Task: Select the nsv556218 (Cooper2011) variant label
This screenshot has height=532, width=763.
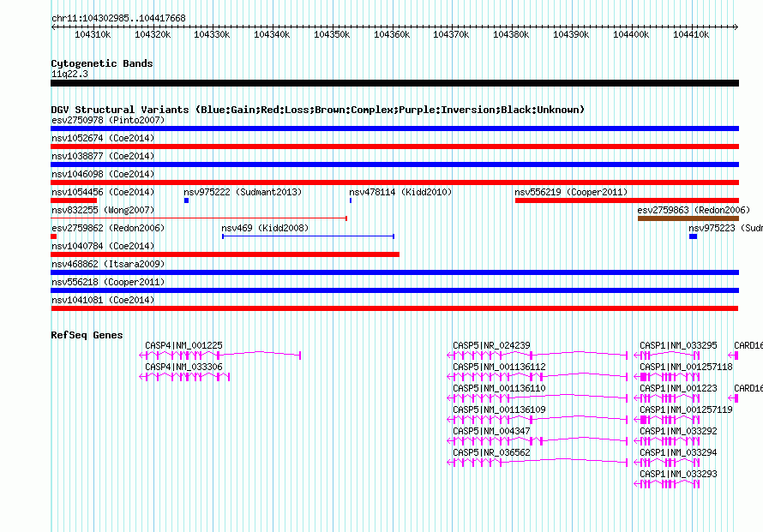Action: [x=108, y=282]
